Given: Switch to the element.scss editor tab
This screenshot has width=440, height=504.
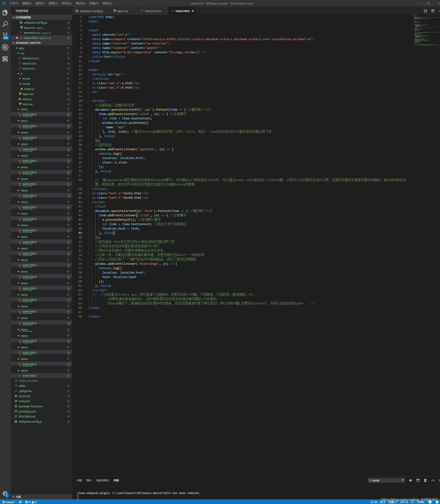Looking at the screenshot, I should [153, 11].
